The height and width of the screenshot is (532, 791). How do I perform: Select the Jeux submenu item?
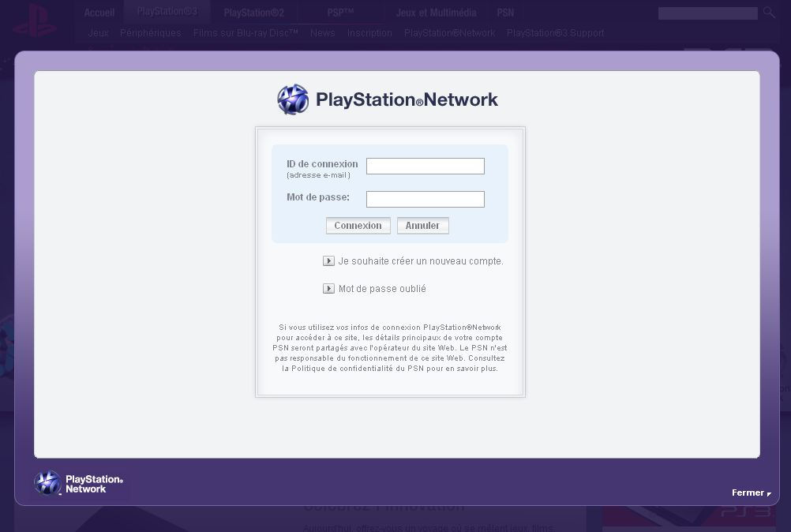click(x=99, y=33)
